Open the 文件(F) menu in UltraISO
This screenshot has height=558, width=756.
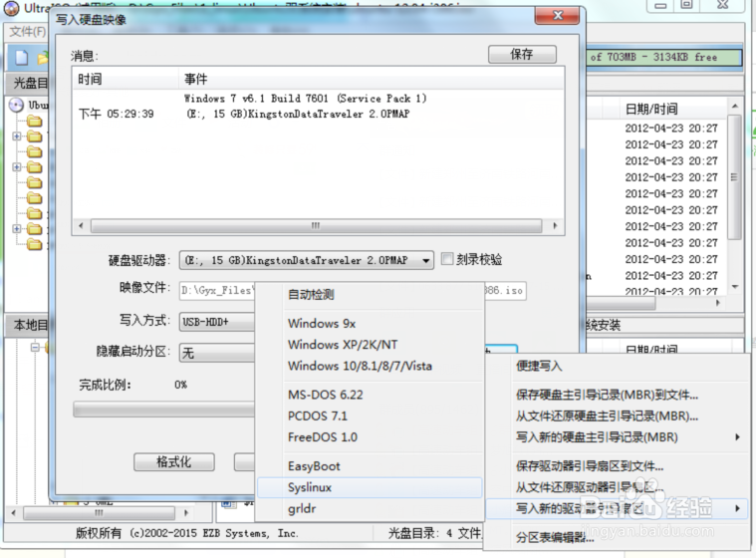click(x=28, y=32)
